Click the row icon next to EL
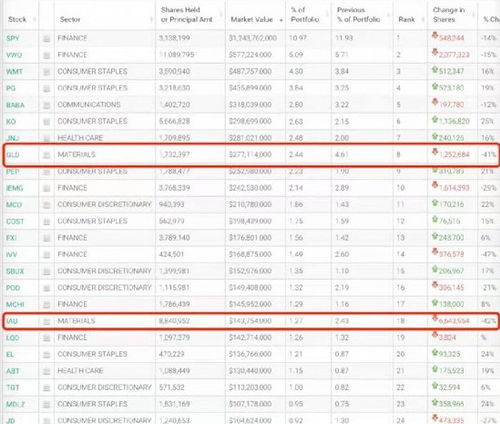Image resolution: width=500 pixels, height=424 pixels. (x=47, y=355)
